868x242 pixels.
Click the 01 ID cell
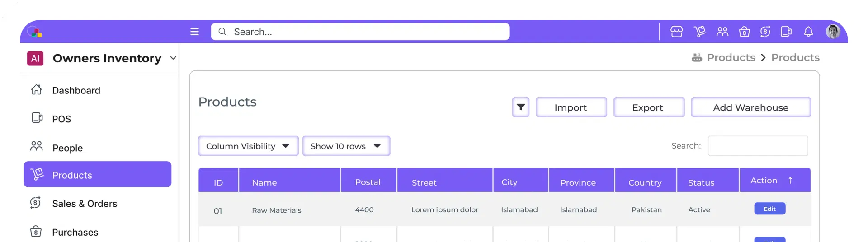pyautogui.click(x=218, y=211)
